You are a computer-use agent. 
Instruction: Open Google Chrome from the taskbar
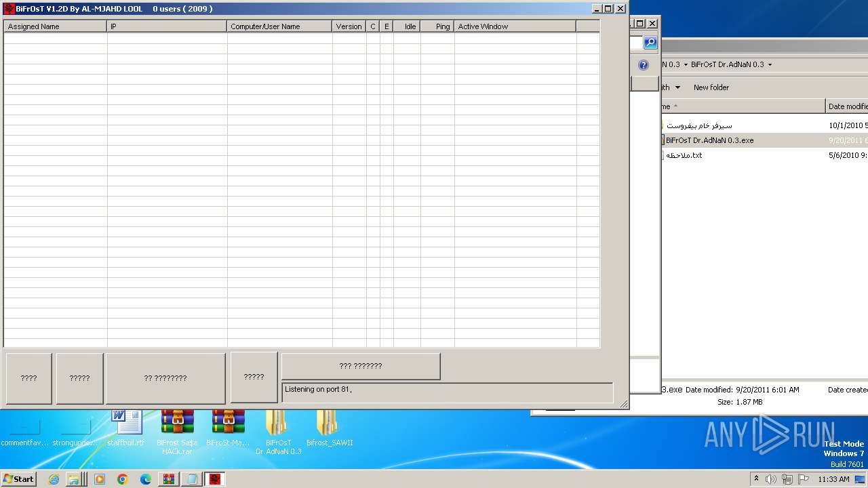pos(123,479)
